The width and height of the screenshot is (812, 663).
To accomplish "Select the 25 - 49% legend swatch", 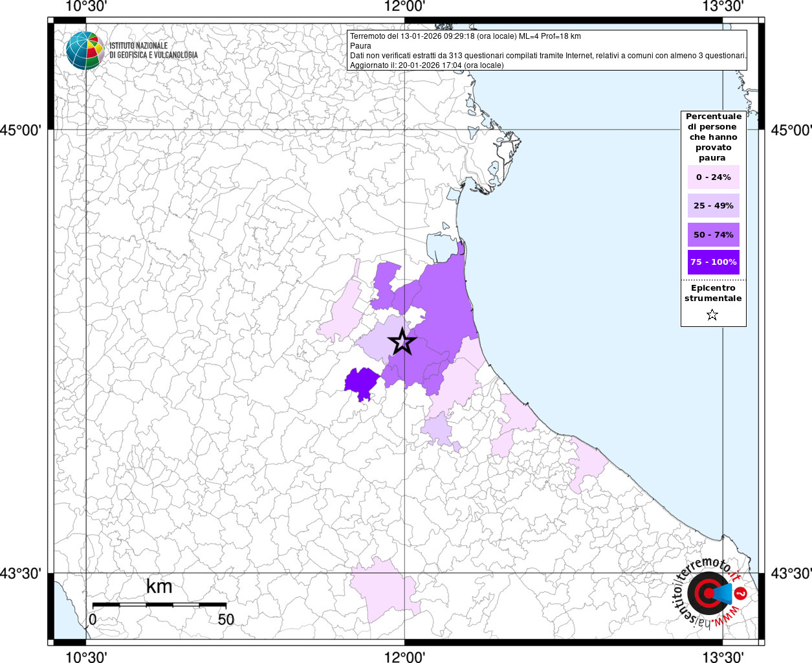I will (x=714, y=206).
